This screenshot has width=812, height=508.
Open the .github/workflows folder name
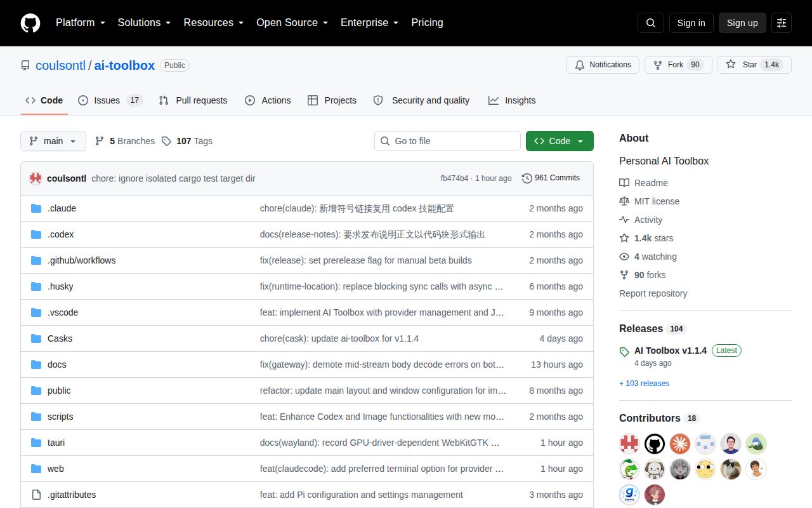[81, 260]
